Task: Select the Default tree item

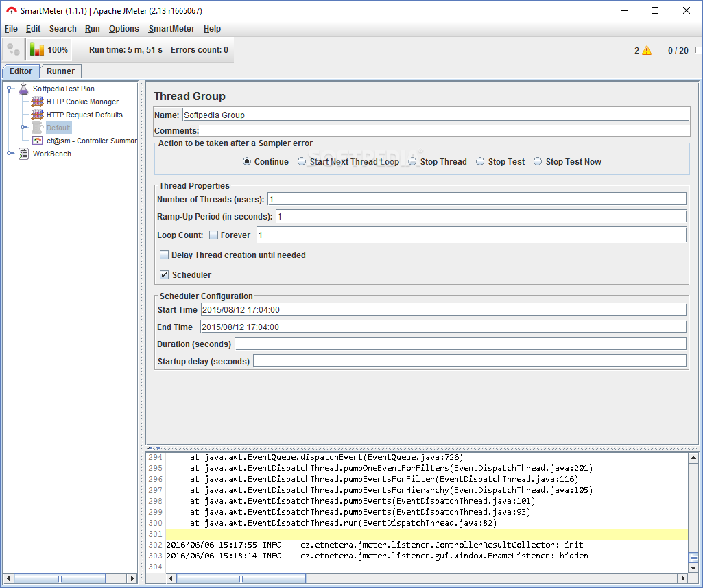Action: pos(58,128)
